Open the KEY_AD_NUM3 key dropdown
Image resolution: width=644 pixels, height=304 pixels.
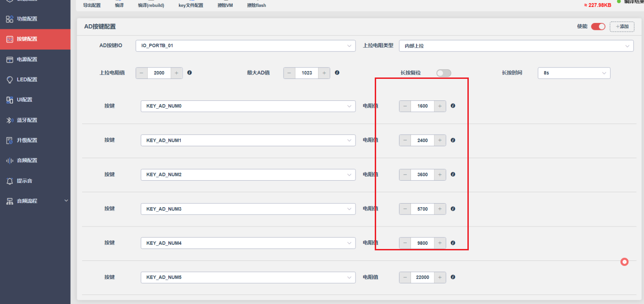pos(248,209)
